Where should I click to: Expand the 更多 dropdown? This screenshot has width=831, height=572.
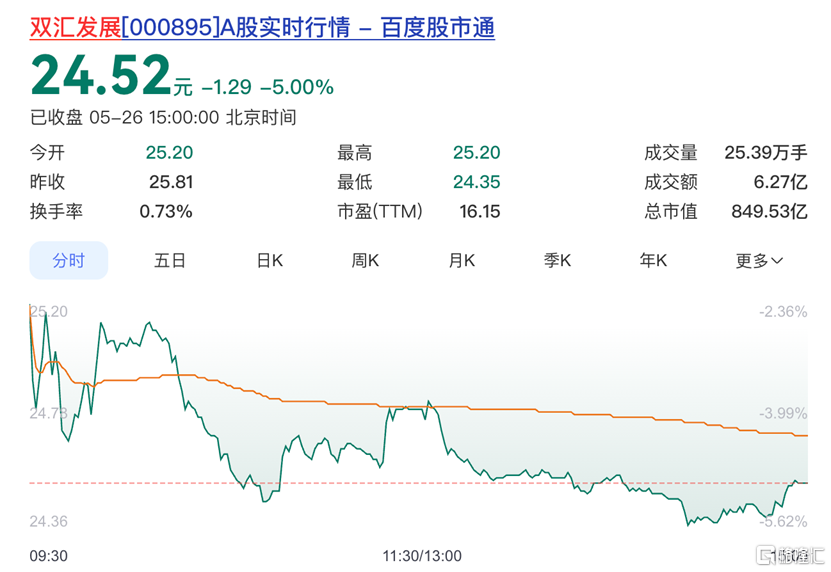click(759, 260)
